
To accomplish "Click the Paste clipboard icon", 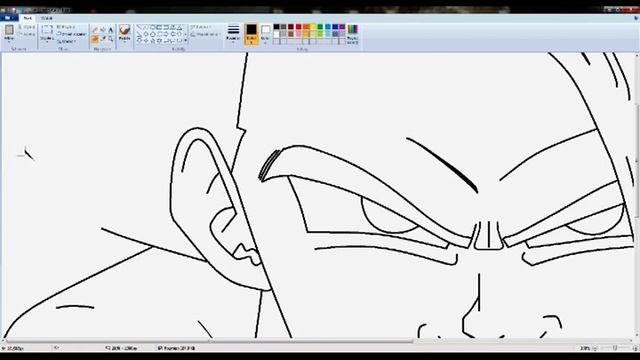I will [x=9, y=30].
